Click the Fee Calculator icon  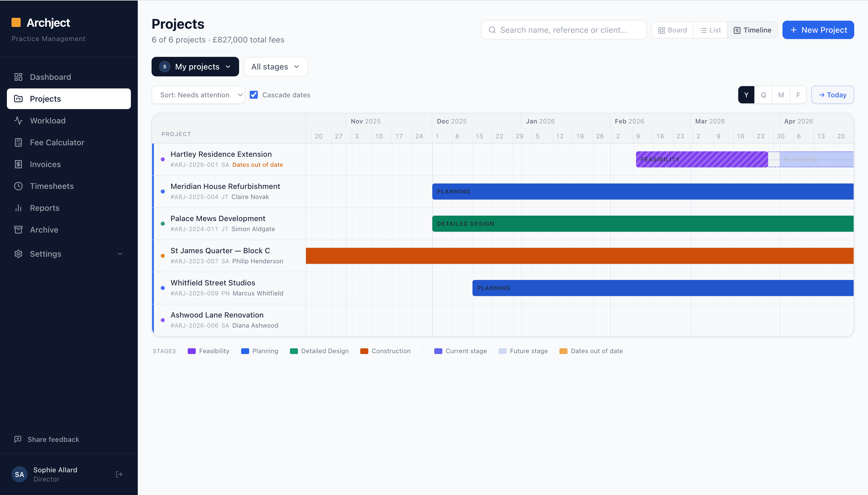tap(18, 142)
